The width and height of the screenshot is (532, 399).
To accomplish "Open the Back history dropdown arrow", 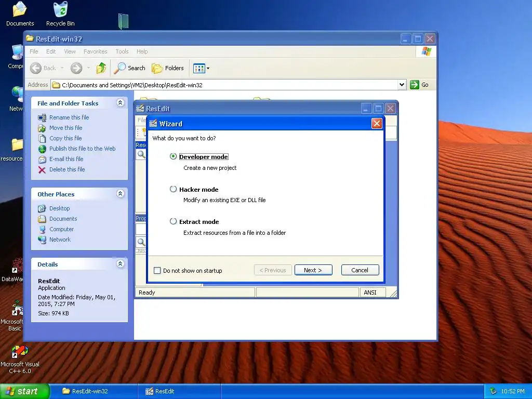I will point(62,68).
